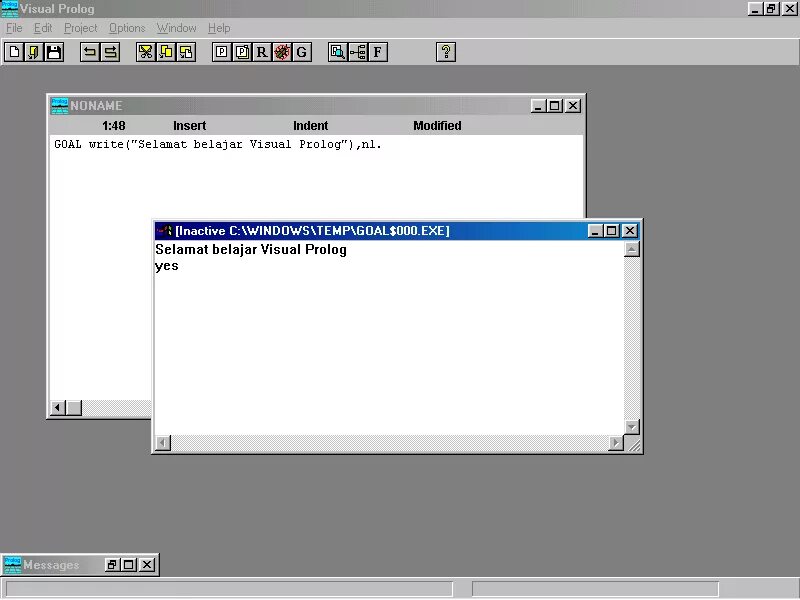Click scroll left arrow in GOAL output window
The image size is (800, 600).
pyautogui.click(x=163, y=443)
